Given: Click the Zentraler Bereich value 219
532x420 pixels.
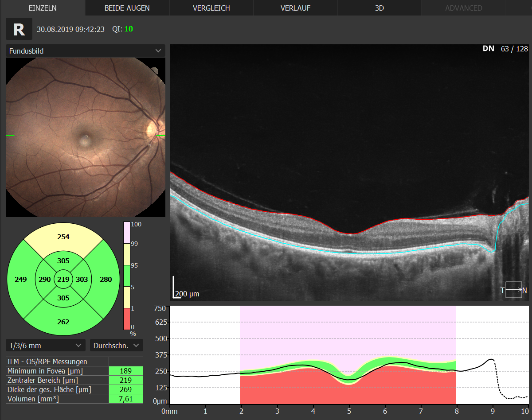Looking at the screenshot, I should [126, 380].
